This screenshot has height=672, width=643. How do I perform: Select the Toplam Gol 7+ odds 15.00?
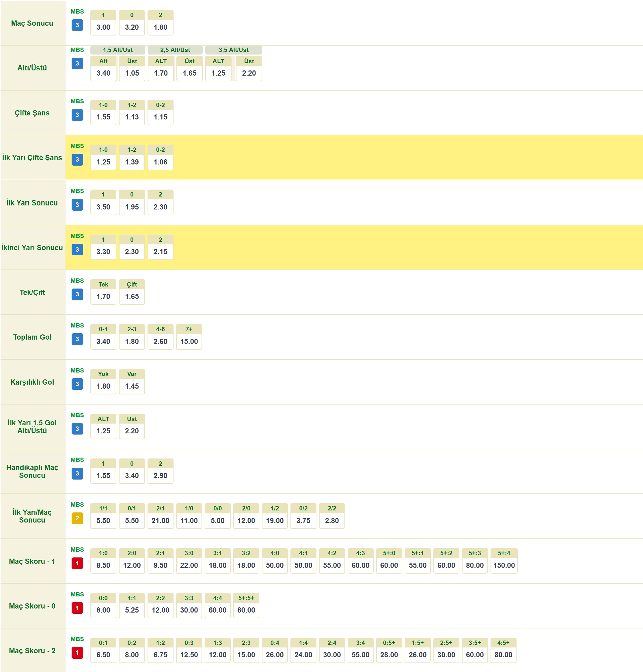pos(189,341)
